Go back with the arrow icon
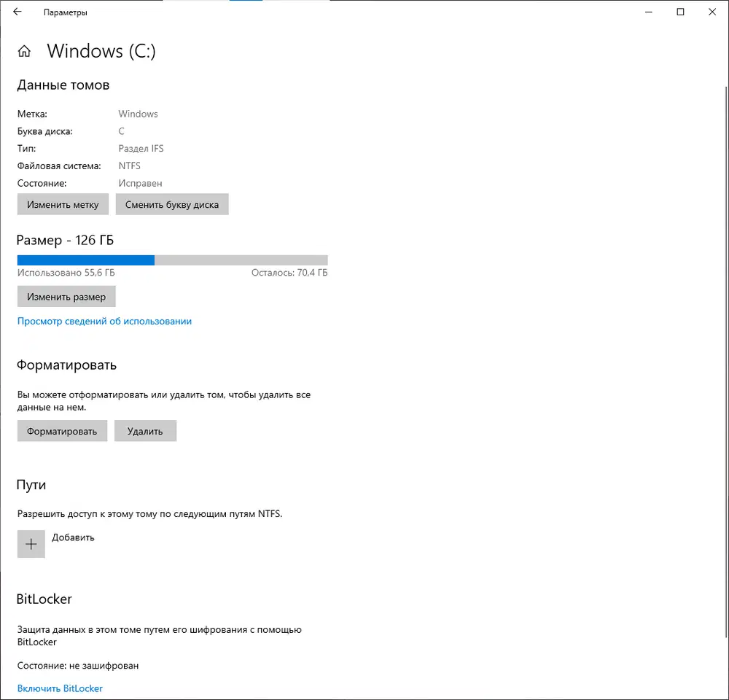 coord(17,12)
